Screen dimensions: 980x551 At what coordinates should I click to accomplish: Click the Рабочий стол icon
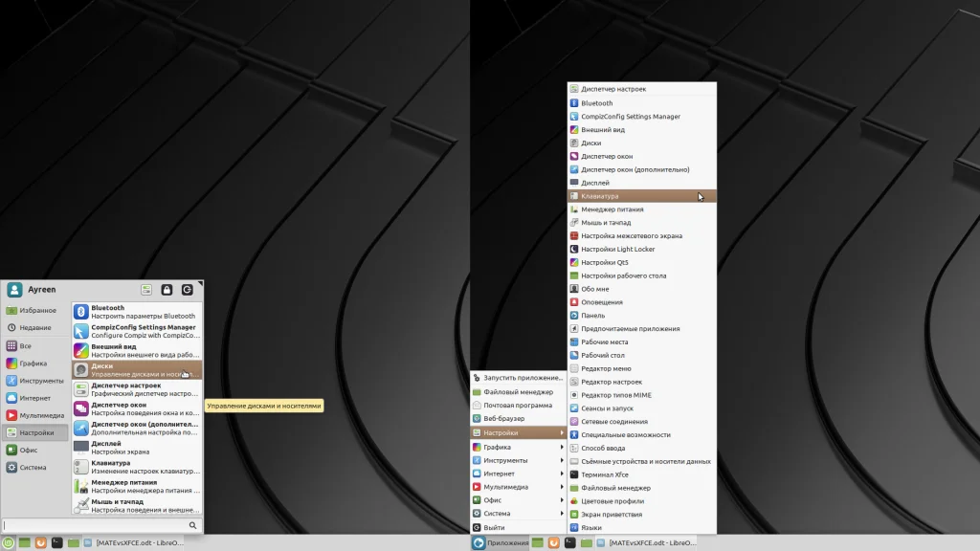pos(574,356)
